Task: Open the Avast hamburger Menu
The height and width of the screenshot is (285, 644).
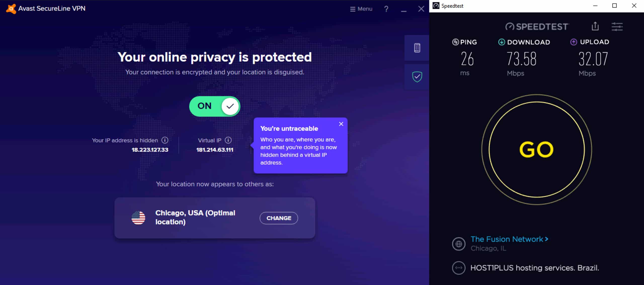Action: click(361, 9)
